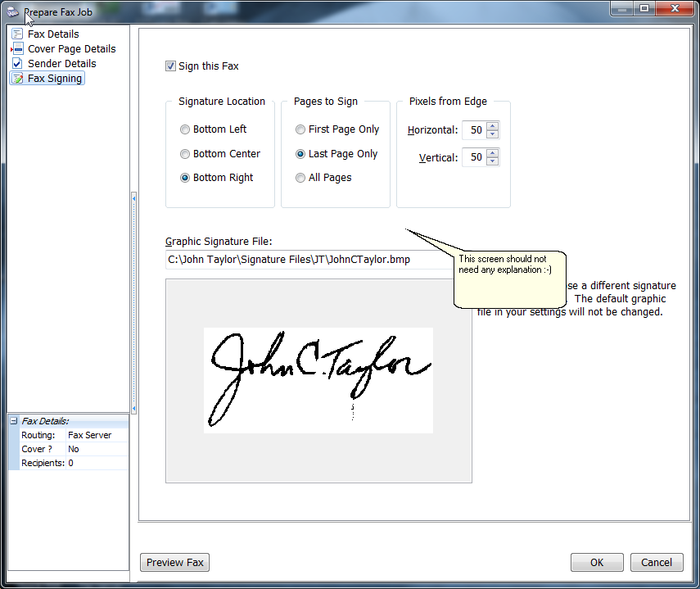Click the John C. Taylor signature preview

pos(318,380)
